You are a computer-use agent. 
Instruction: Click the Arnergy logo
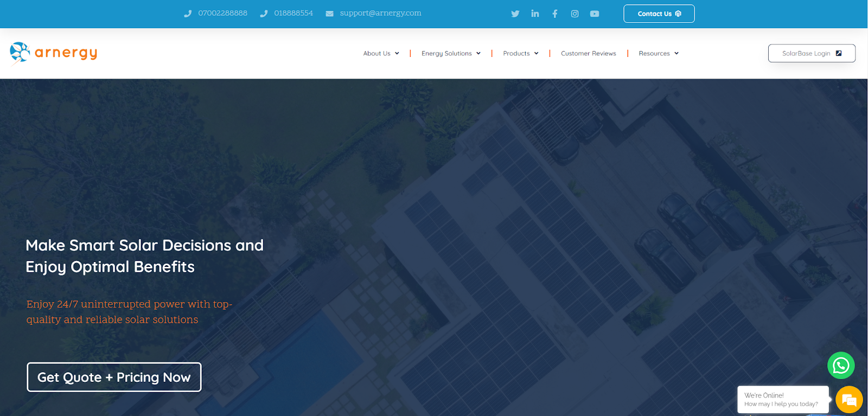(53, 53)
